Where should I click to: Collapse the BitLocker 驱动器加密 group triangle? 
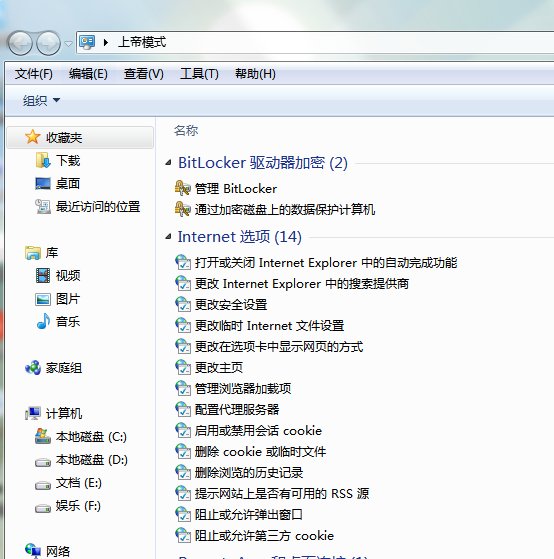(168, 163)
